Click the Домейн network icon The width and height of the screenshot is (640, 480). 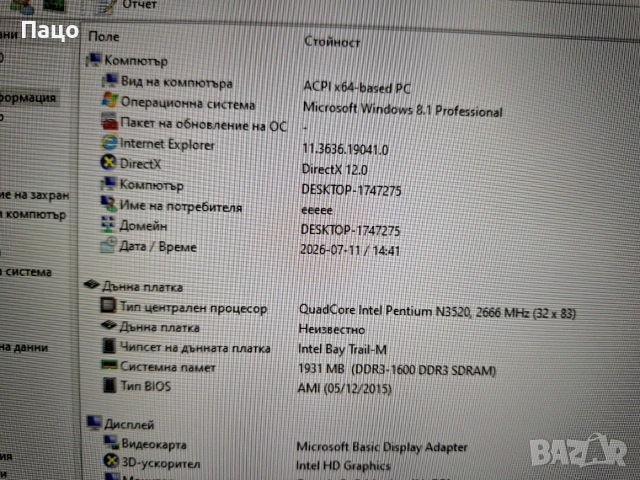tap(108, 224)
